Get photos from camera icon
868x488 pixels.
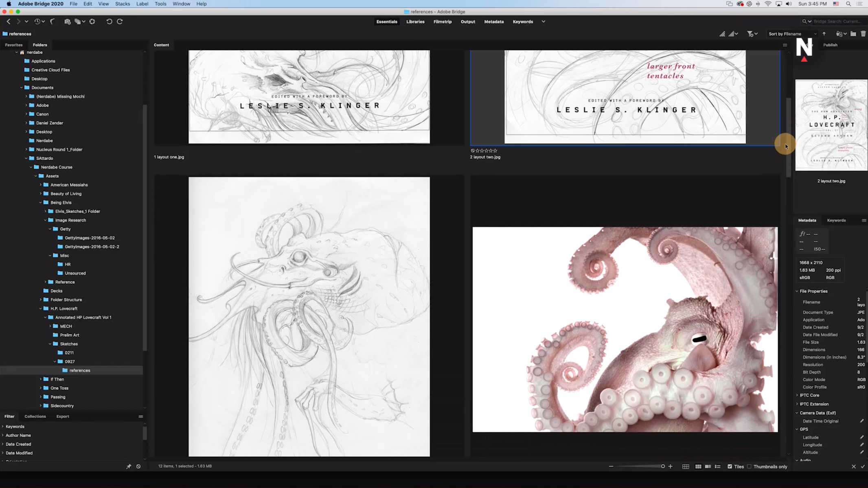coord(68,22)
